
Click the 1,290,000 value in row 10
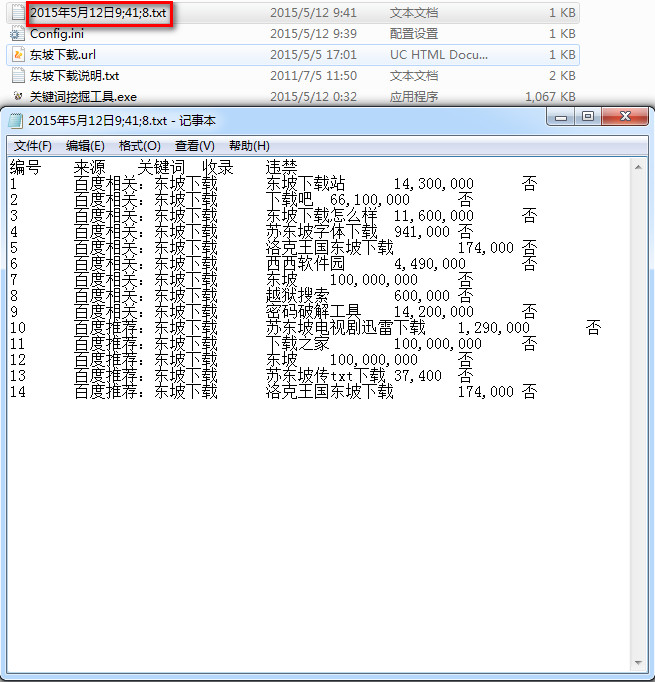(x=494, y=328)
